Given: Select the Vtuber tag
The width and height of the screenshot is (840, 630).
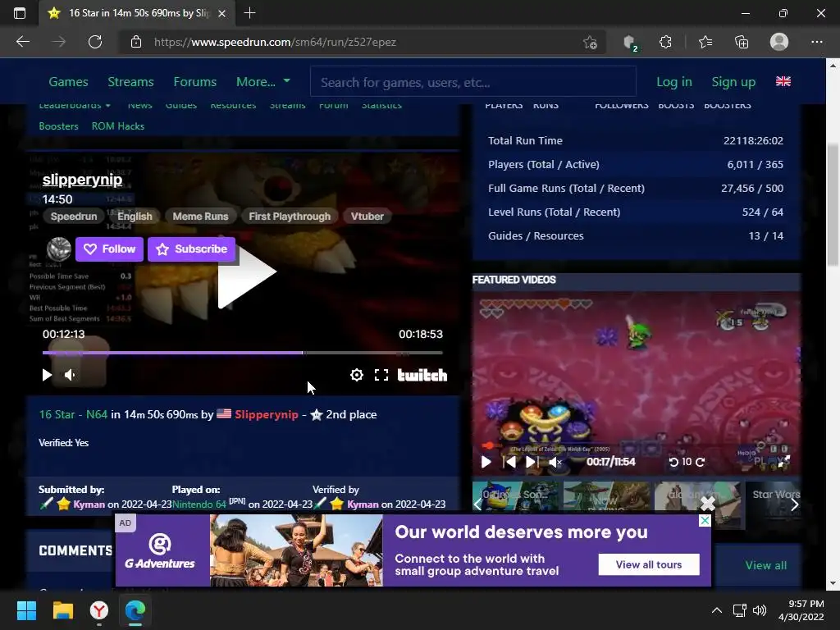Looking at the screenshot, I should 367,217.
